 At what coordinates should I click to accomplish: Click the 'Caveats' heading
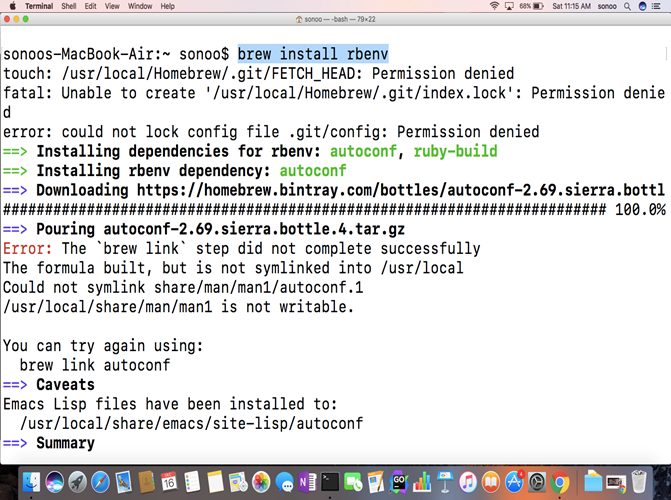tap(65, 384)
